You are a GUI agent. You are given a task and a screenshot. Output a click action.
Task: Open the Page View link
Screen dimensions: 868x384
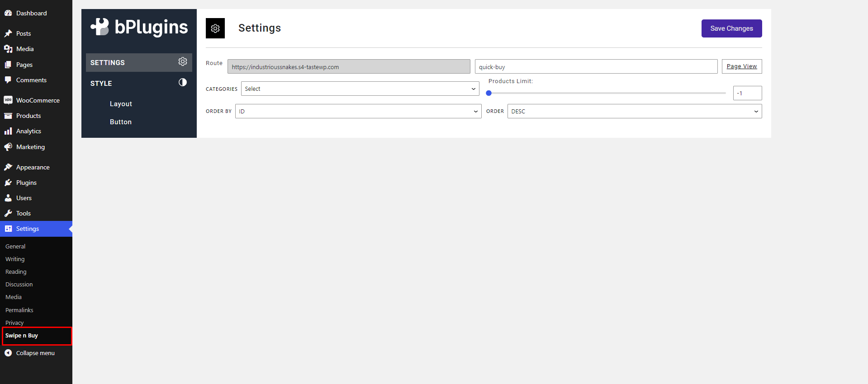point(742,66)
